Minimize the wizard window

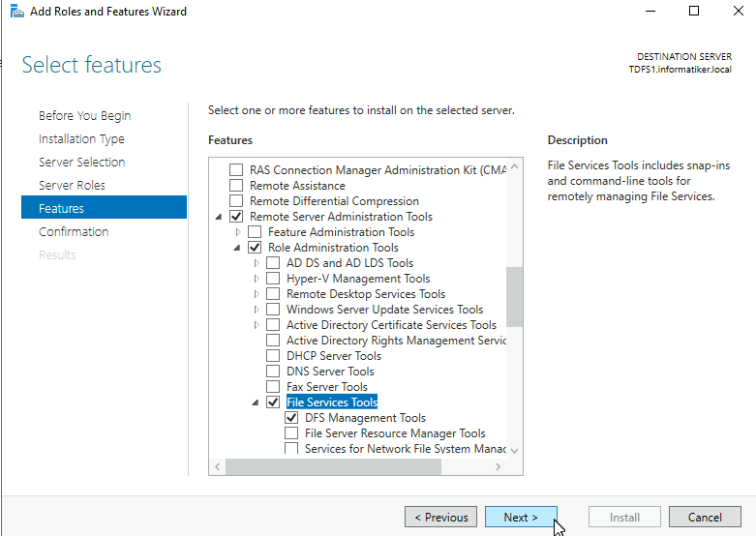(650, 11)
